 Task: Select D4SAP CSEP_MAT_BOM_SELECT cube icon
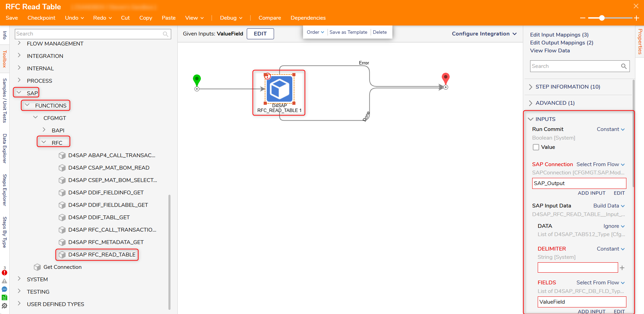pyautogui.click(x=62, y=180)
